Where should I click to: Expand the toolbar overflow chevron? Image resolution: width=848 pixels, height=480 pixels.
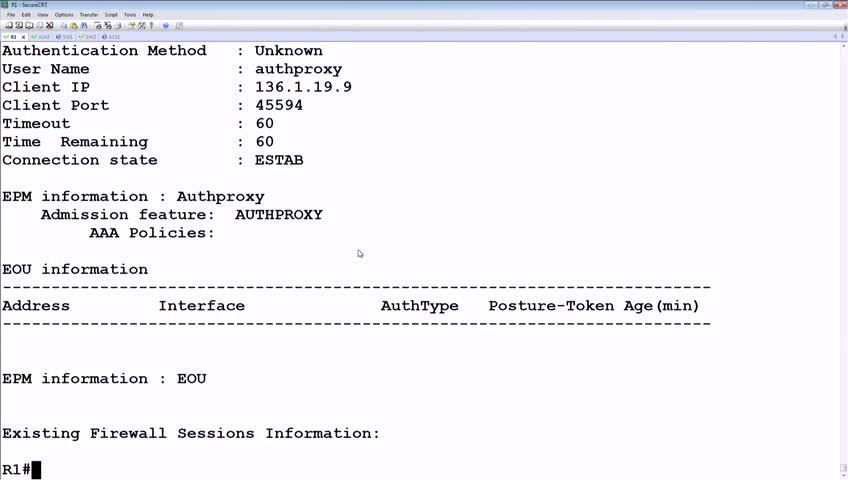845,26
